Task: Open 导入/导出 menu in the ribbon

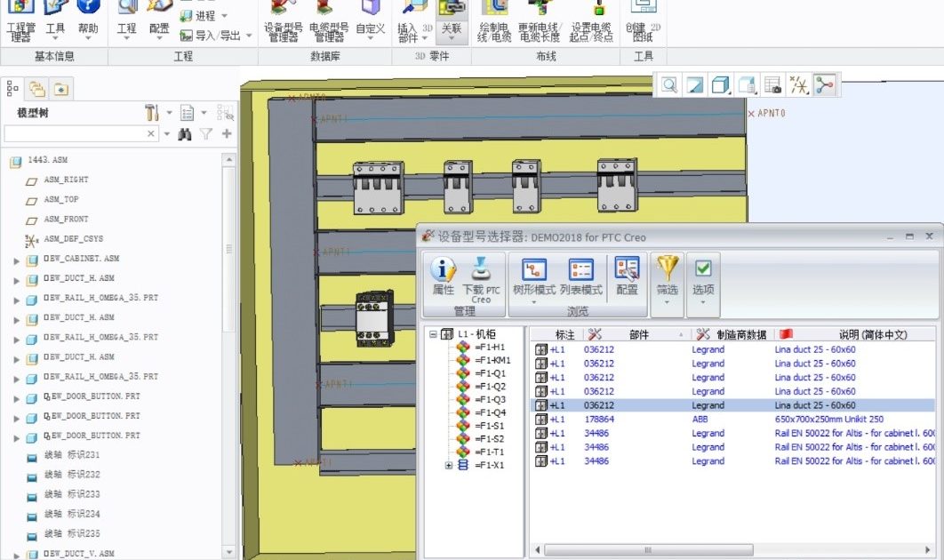Action: click(215, 36)
